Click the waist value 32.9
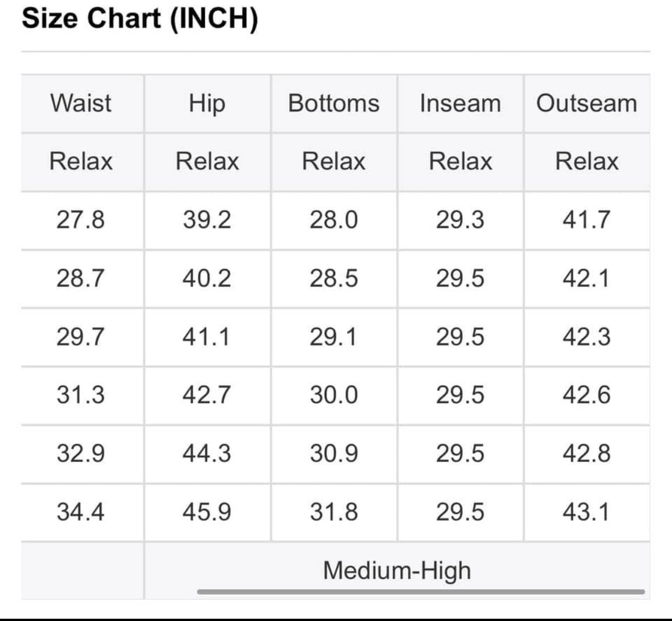Viewport: 672px width, 621px height. 80,453
